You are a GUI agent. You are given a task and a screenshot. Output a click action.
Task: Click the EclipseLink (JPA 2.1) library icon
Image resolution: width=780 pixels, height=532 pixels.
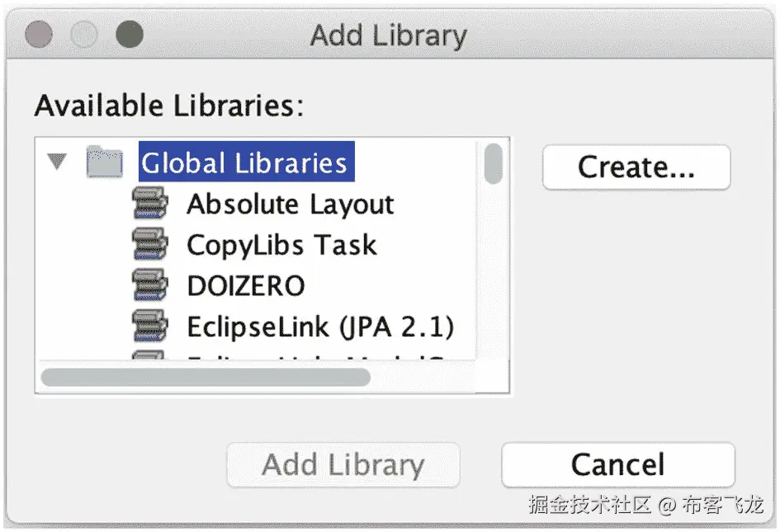[x=149, y=325]
